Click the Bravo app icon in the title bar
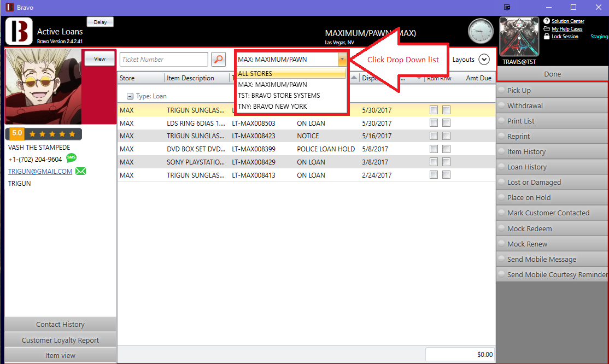The width and height of the screenshot is (609, 364). [10, 7]
